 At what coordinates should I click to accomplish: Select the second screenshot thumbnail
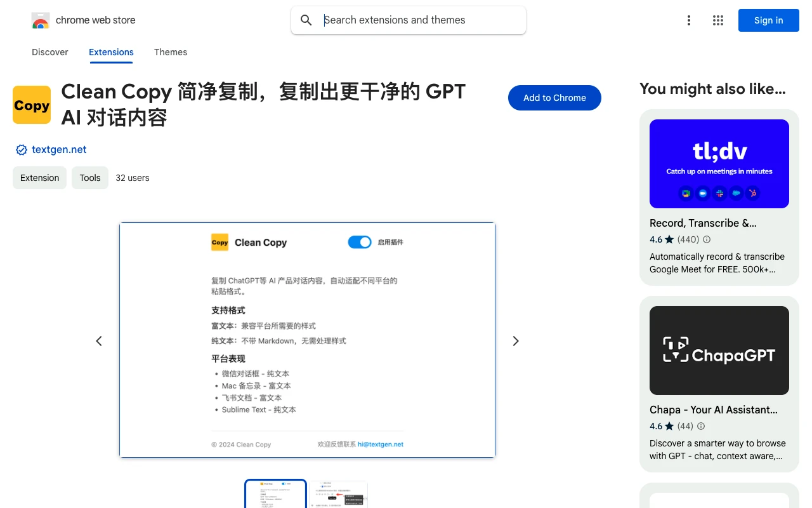339,494
